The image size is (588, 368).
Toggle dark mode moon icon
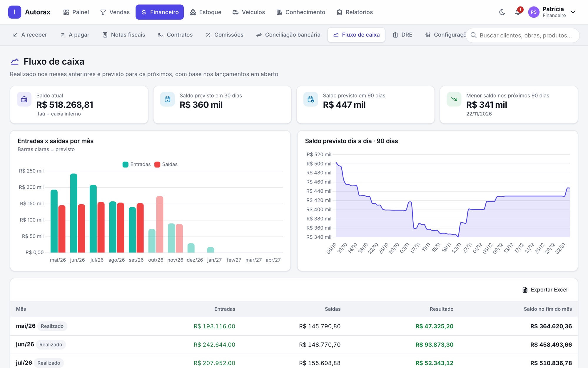(x=502, y=12)
